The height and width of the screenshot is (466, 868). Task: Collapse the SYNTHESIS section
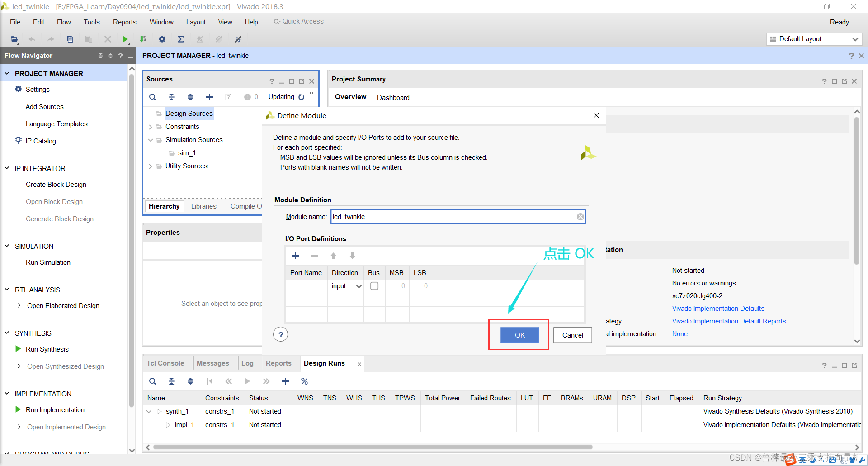[7, 333]
